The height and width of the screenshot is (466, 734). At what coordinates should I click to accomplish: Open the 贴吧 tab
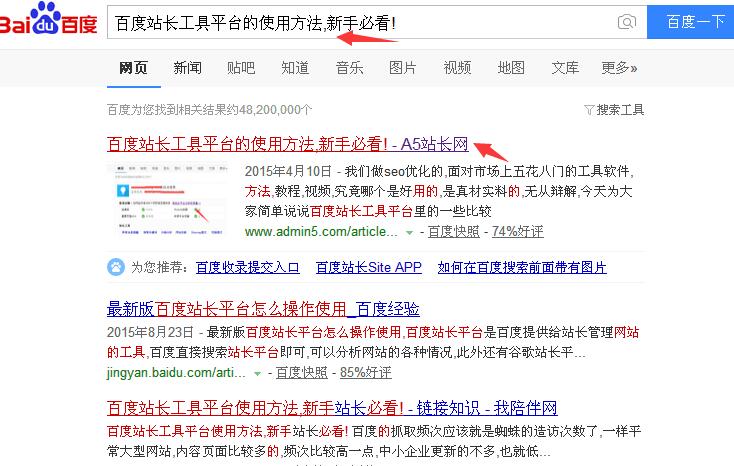[x=241, y=68]
